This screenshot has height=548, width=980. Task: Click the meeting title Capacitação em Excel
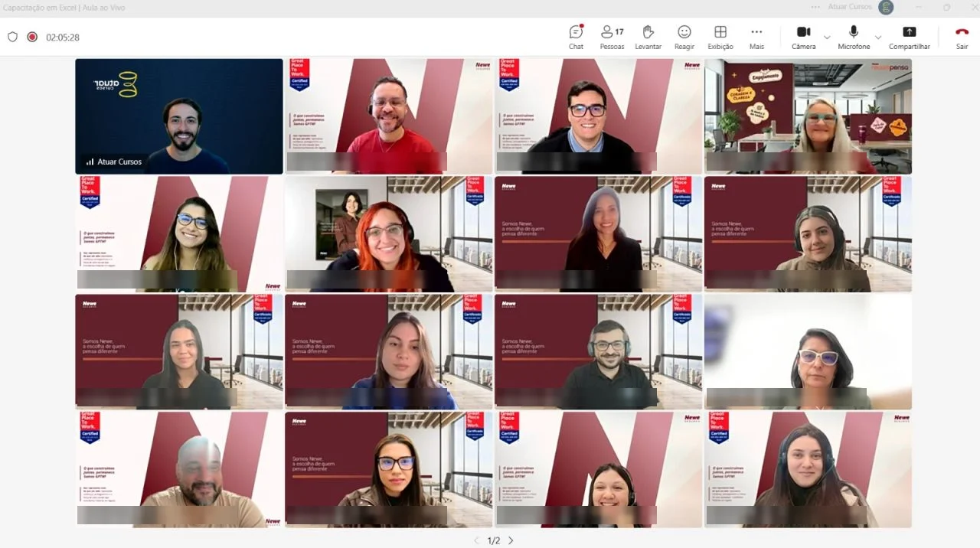click(64, 8)
